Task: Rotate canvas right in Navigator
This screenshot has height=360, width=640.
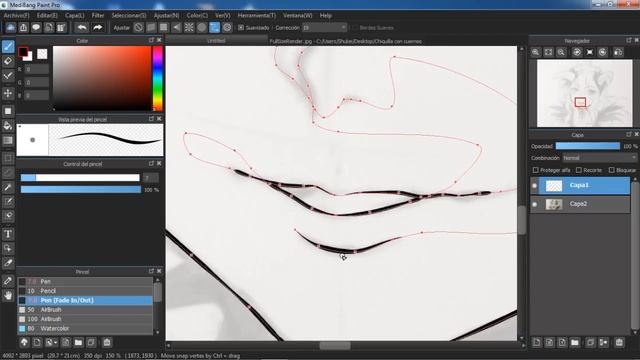Action: (603, 52)
